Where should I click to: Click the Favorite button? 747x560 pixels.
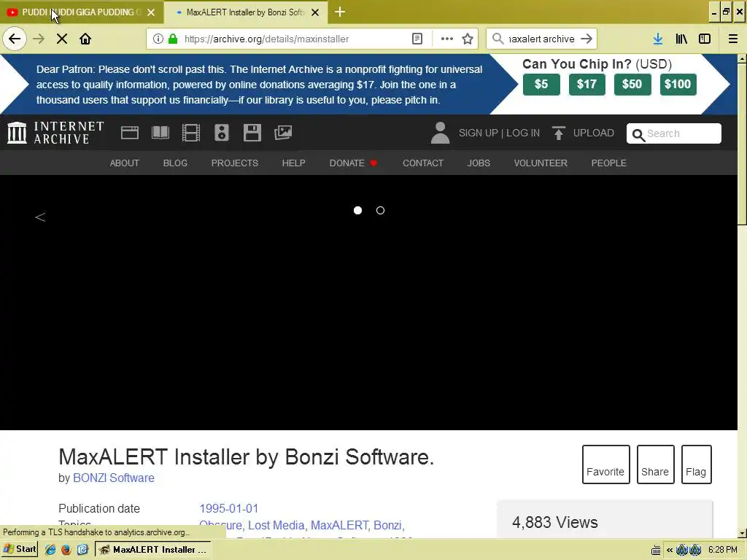tap(605, 464)
